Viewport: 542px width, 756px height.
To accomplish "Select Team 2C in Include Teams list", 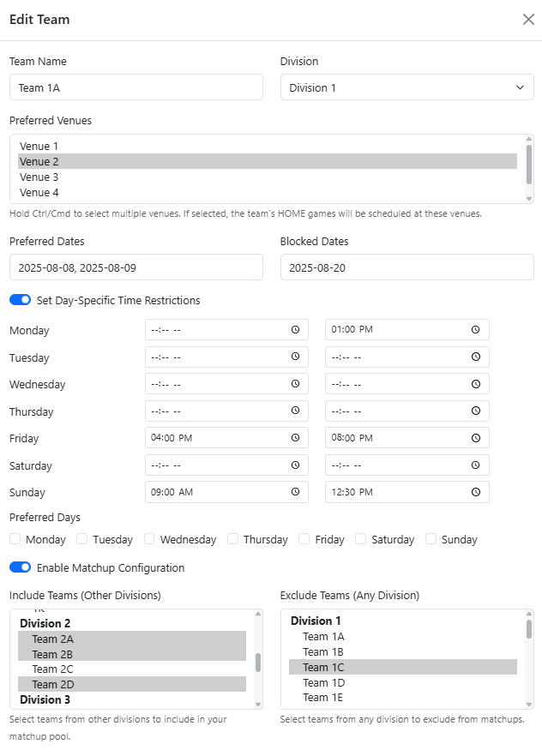I will click(x=52, y=669).
